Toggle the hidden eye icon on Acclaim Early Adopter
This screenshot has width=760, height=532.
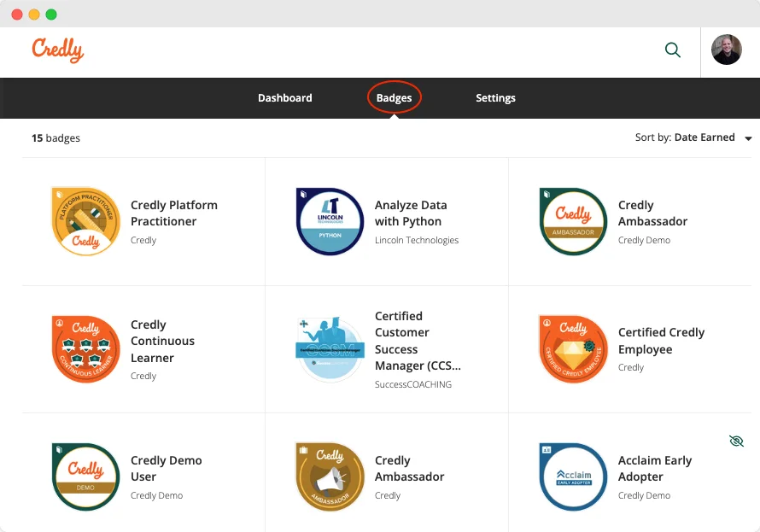pos(736,441)
